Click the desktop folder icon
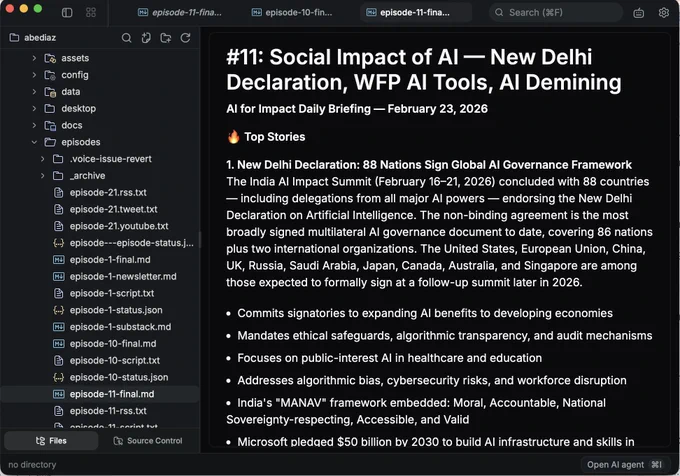 pyautogui.click(x=50, y=108)
